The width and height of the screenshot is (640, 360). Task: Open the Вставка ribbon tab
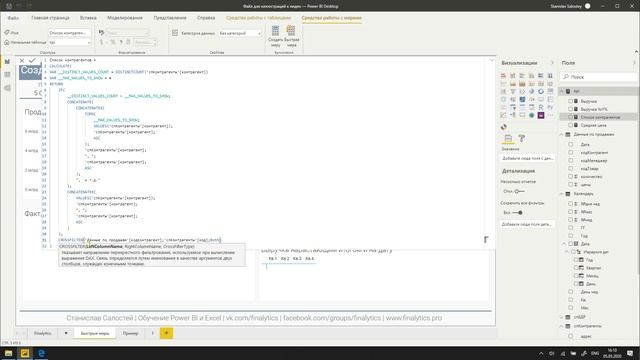click(88, 18)
